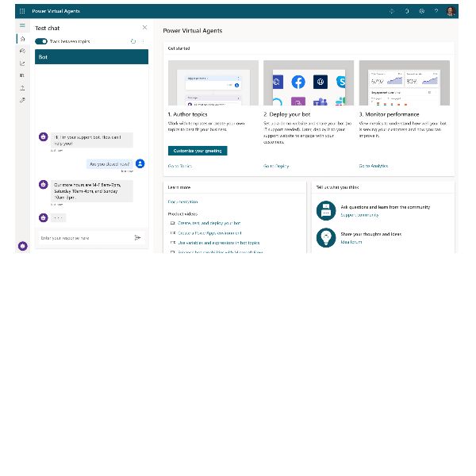476x476 pixels.
Task: Select the store hours bot reply
Action: [x=92, y=191]
